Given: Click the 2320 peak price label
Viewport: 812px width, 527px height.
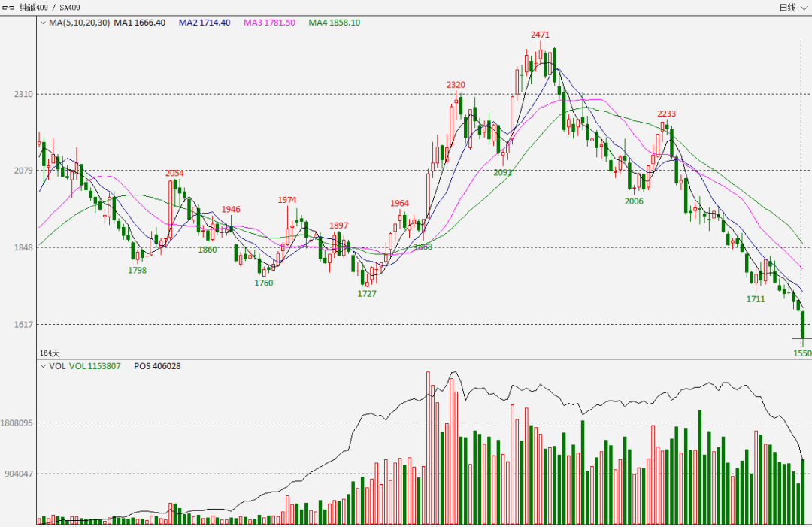Looking at the screenshot, I should click(456, 85).
